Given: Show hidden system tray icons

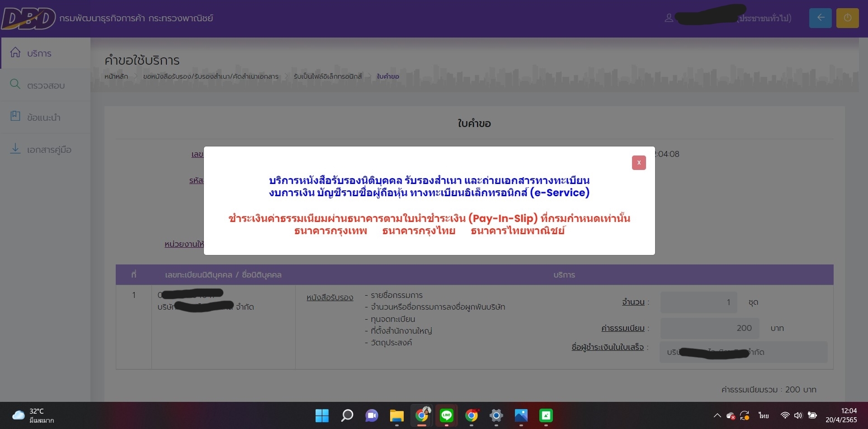Looking at the screenshot, I should 717,415.
